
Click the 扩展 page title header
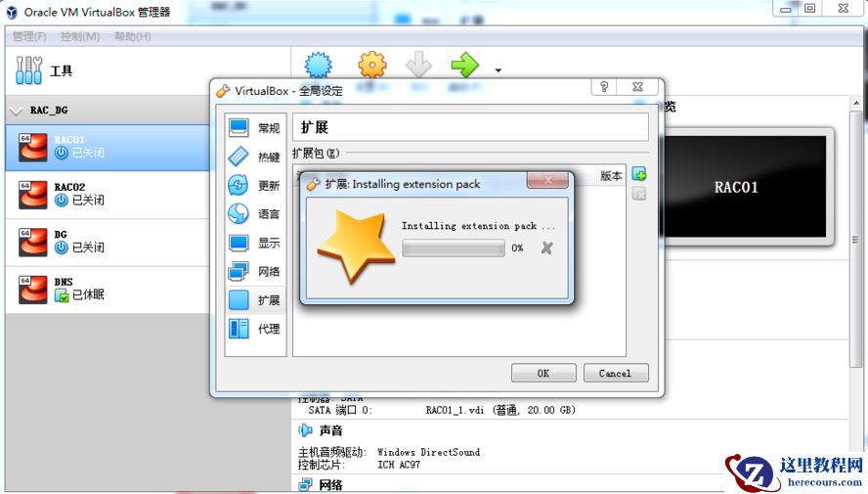(x=315, y=127)
